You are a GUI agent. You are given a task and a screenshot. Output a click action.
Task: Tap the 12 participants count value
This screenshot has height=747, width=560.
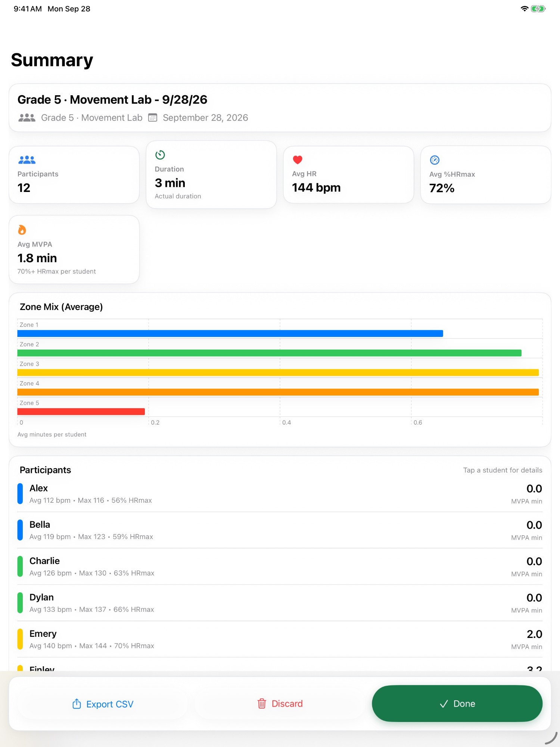(x=24, y=188)
